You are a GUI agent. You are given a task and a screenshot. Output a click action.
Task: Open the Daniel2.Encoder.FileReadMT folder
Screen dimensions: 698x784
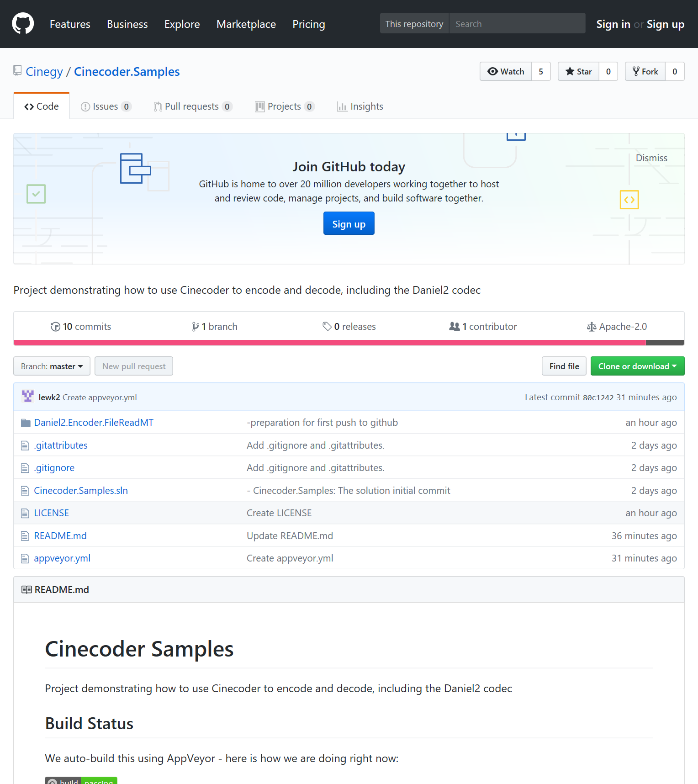(x=94, y=423)
